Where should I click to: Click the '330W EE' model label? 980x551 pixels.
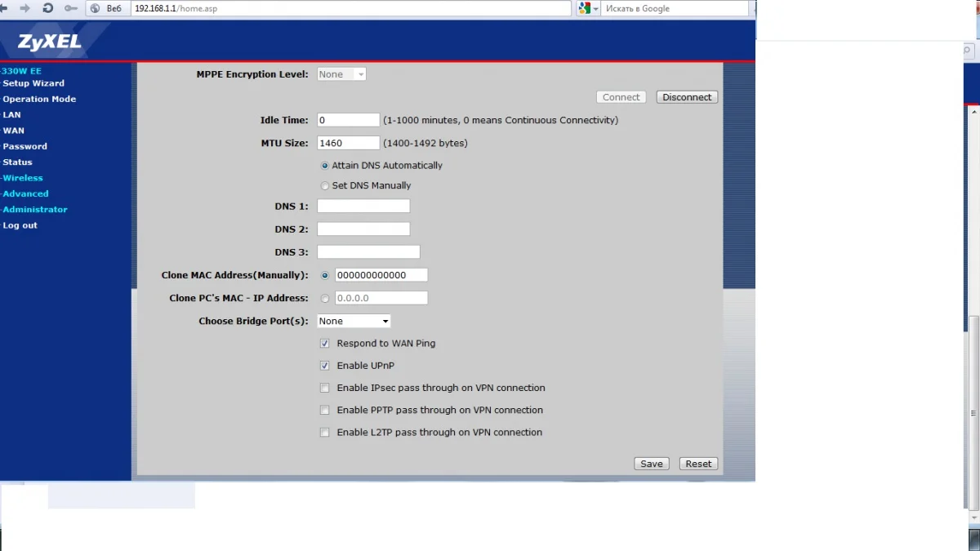(x=21, y=71)
